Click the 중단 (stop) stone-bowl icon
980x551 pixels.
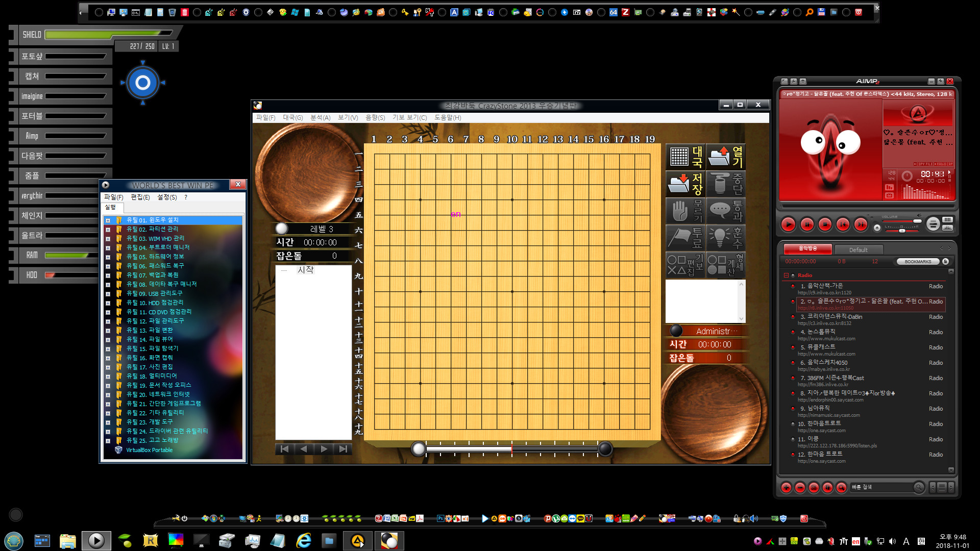(725, 184)
